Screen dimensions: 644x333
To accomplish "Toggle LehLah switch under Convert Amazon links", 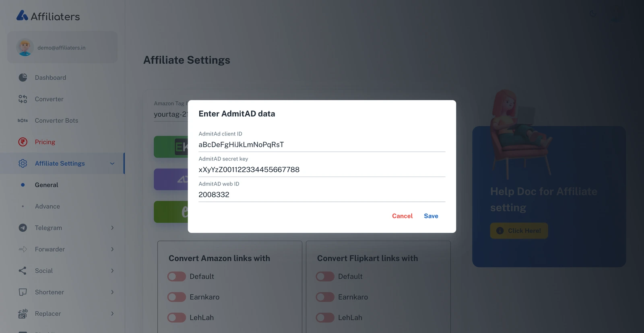I will click(176, 317).
